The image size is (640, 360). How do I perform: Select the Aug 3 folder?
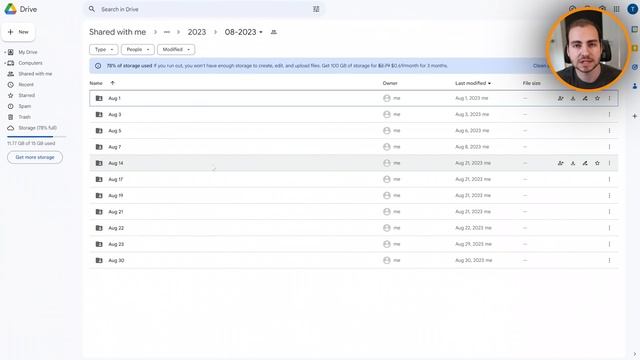coord(353,114)
